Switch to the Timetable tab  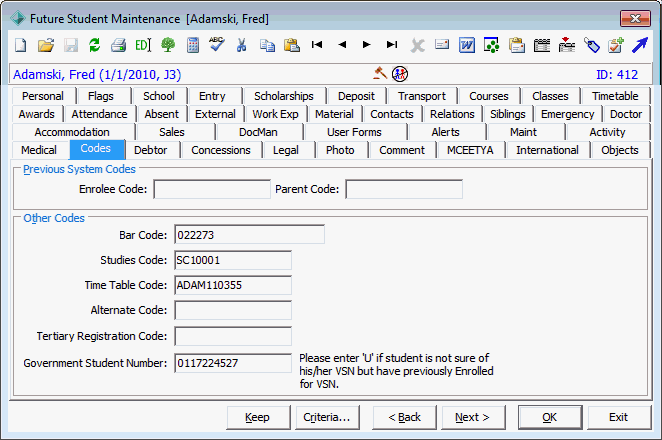pyautogui.click(x=615, y=96)
